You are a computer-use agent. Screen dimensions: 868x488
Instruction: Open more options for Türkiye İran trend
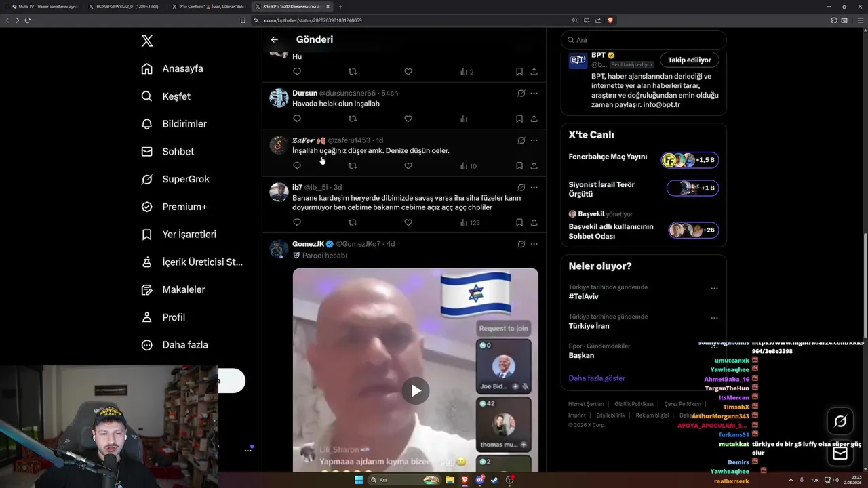714,318
